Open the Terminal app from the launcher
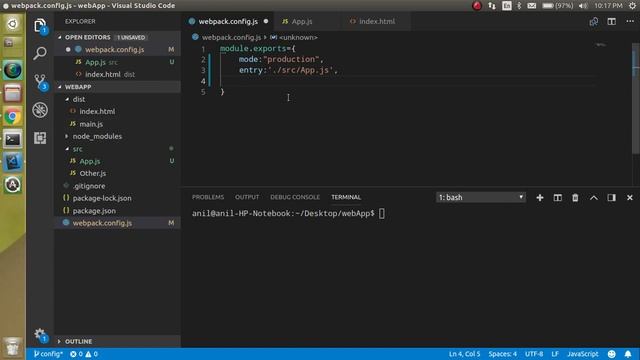Viewport: 640px width, 360px height. coord(13,140)
